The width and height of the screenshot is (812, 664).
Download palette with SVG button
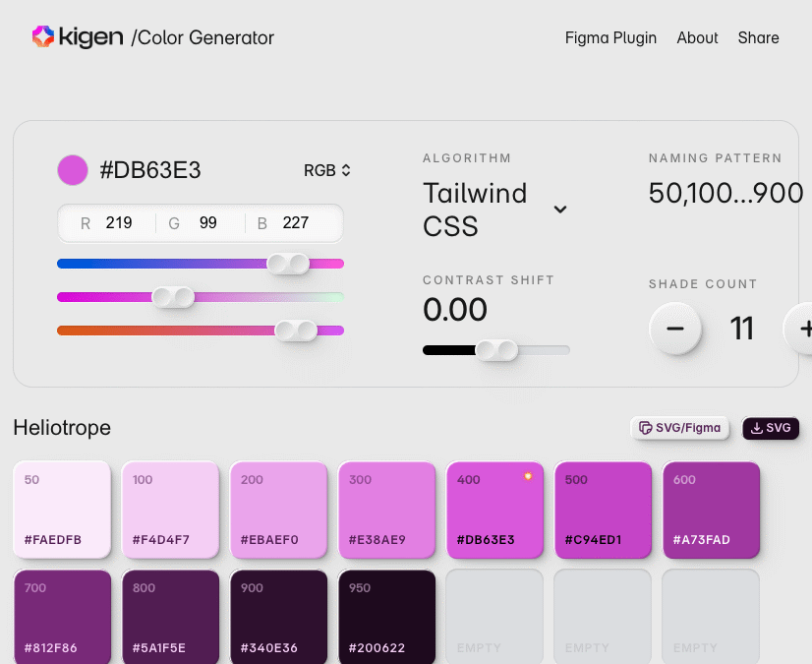coord(771,428)
